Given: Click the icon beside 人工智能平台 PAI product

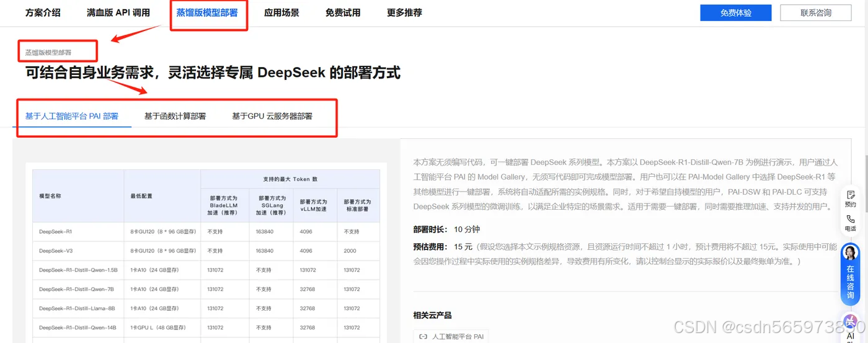Looking at the screenshot, I should coord(423,336).
